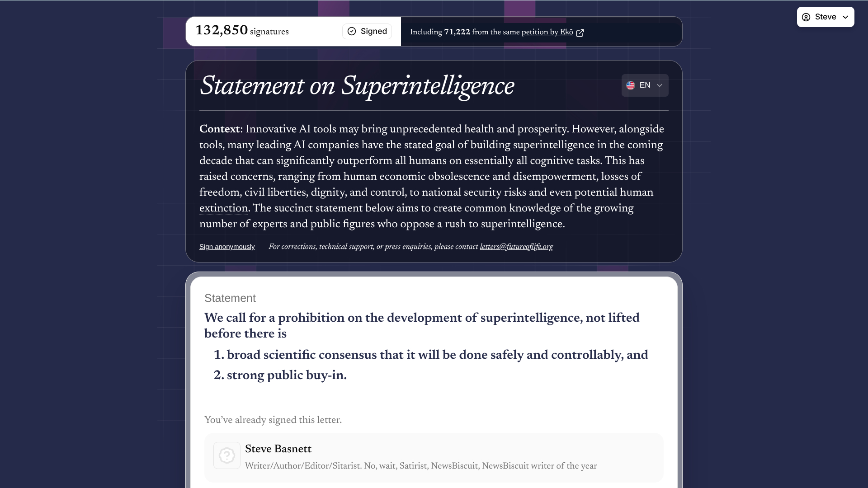Click the 132,850 signatures counter
The image size is (868, 488).
[242, 31]
